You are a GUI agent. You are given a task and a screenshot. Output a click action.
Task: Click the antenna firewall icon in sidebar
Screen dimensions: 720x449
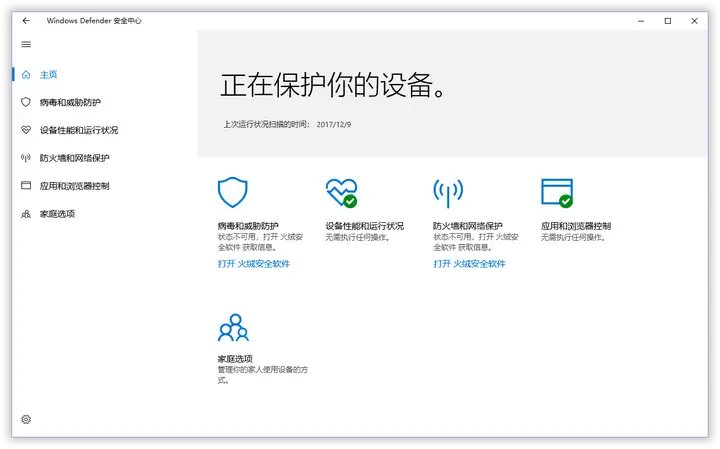point(26,158)
